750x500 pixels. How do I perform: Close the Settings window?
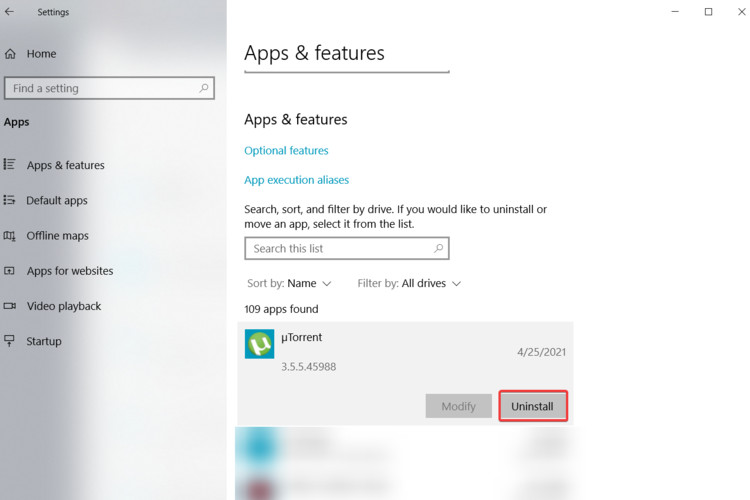click(x=741, y=12)
